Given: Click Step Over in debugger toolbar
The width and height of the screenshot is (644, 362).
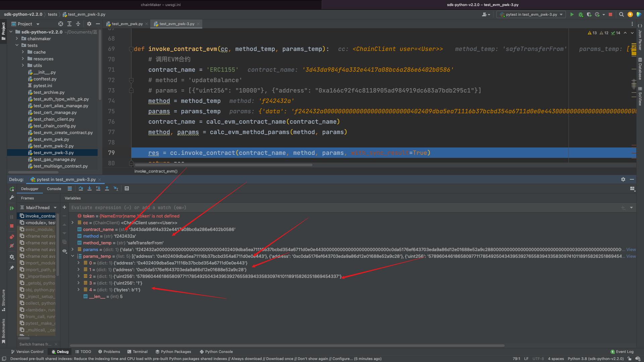Looking at the screenshot, I should (81, 189).
